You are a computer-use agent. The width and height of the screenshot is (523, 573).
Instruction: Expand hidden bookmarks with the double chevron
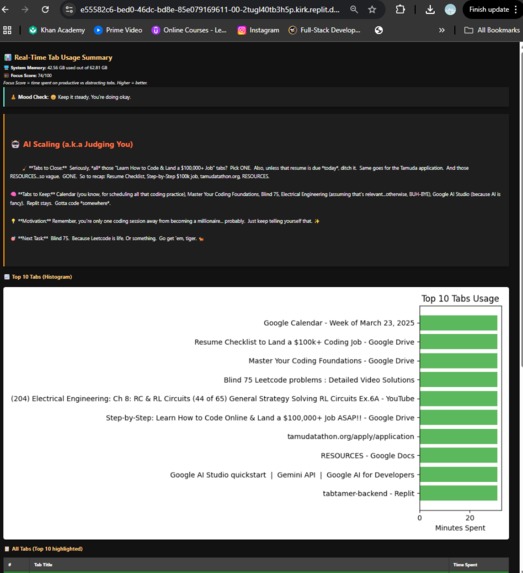click(x=441, y=30)
